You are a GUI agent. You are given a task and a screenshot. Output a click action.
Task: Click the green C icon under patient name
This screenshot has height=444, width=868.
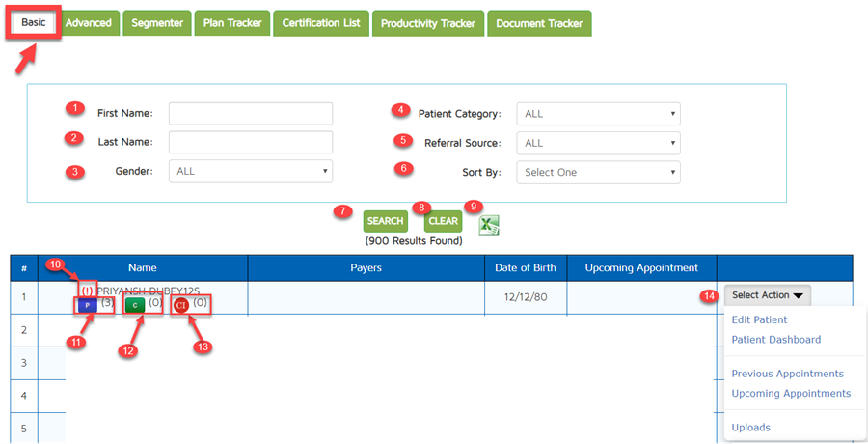[134, 306]
